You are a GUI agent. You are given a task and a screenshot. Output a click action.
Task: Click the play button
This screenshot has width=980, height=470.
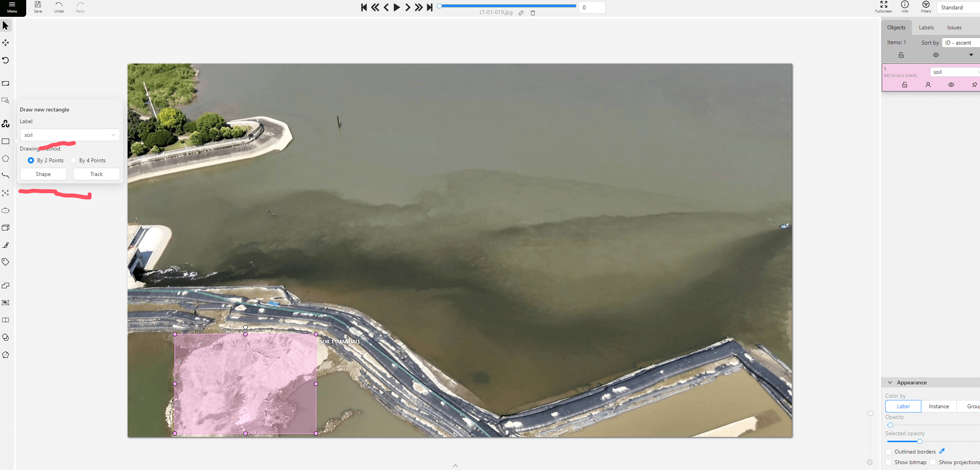point(396,7)
